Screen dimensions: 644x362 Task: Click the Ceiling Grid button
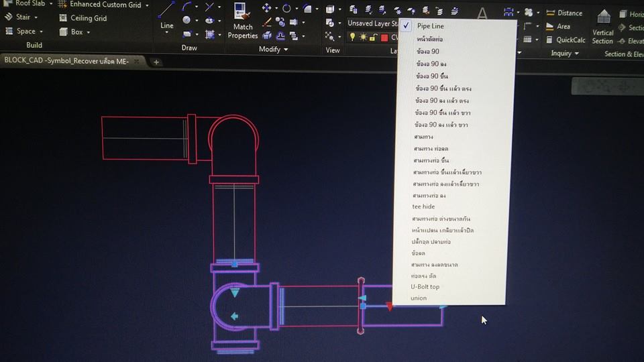pos(83,18)
